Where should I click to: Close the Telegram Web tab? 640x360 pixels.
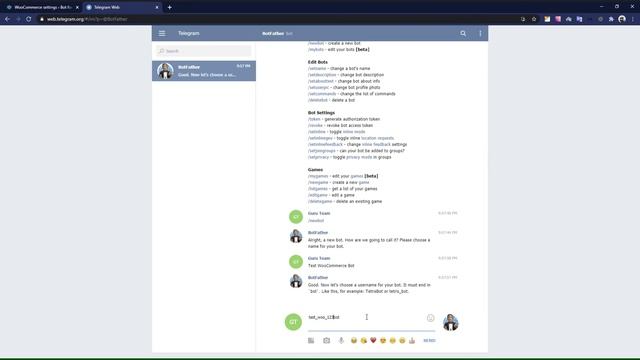tap(157, 7)
